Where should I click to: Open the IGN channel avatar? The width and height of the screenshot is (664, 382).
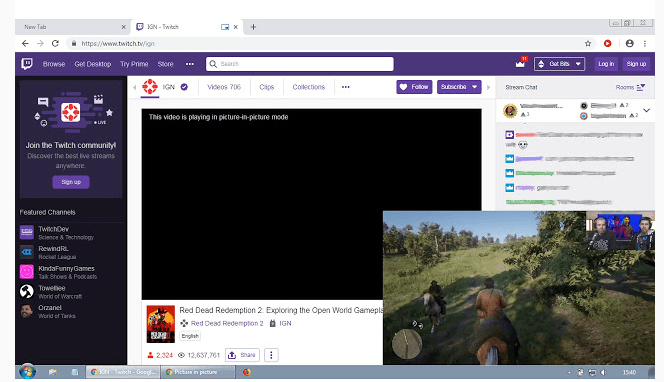click(x=149, y=87)
